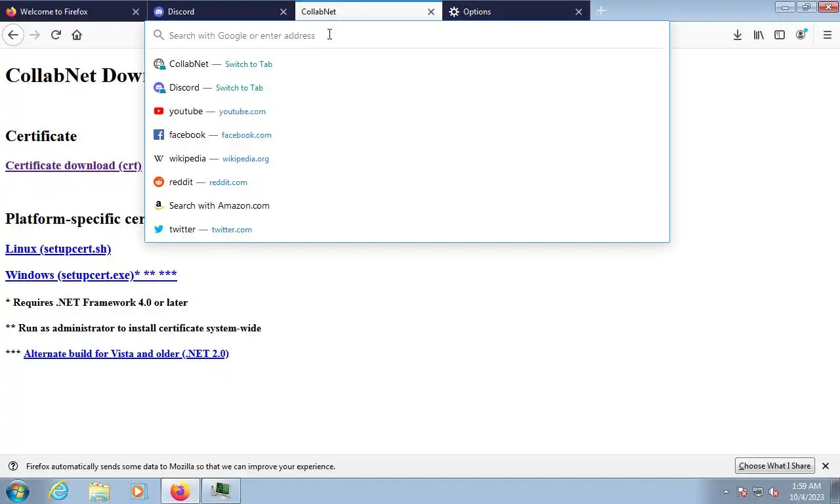Show the sidebars icon
Image resolution: width=840 pixels, height=504 pixels.
(x=780, y=35)
